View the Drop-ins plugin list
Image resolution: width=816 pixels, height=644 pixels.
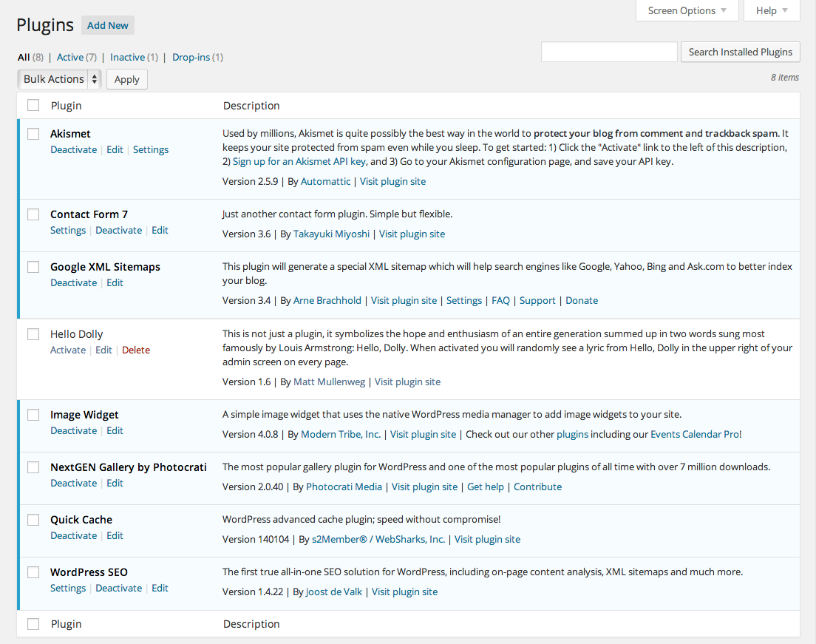[x=190, y=57]
